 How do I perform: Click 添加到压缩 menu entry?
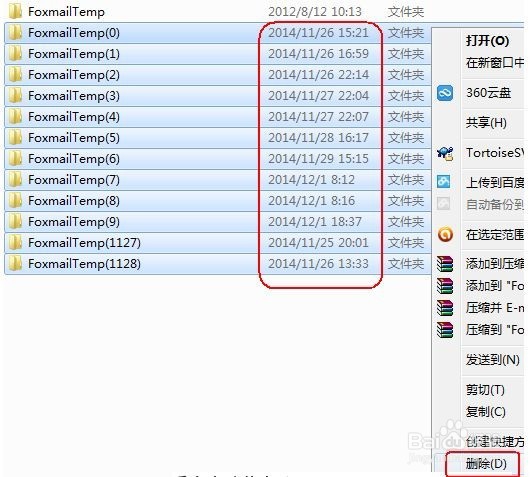(495, 264)
